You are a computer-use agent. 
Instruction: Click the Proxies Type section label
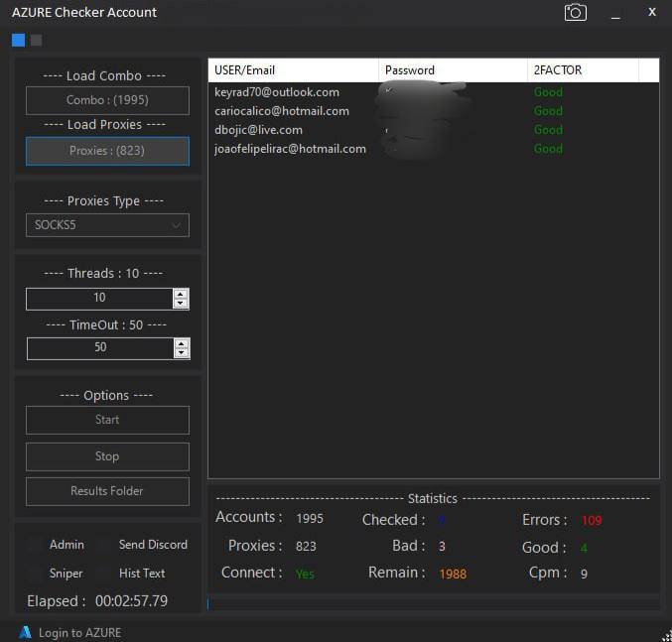click(x=103, y=200)
